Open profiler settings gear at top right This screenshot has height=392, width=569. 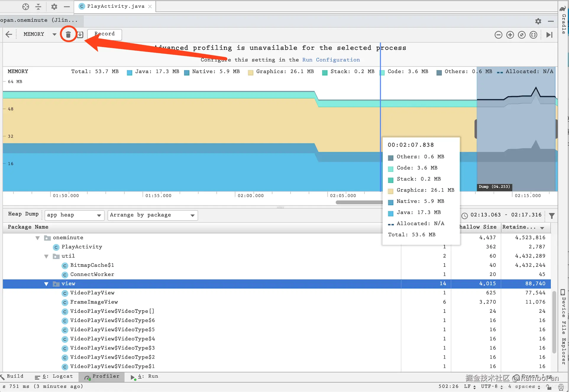coord(538,21)
